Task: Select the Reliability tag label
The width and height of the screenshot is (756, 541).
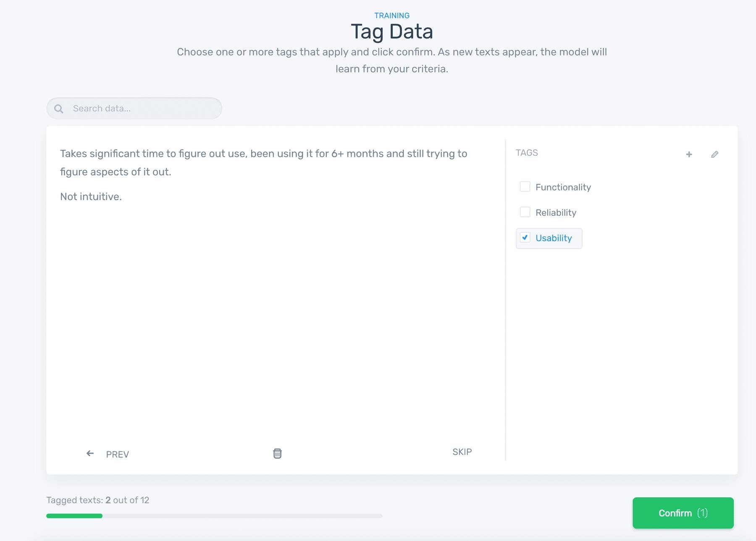Action: (x=556, y=213)
